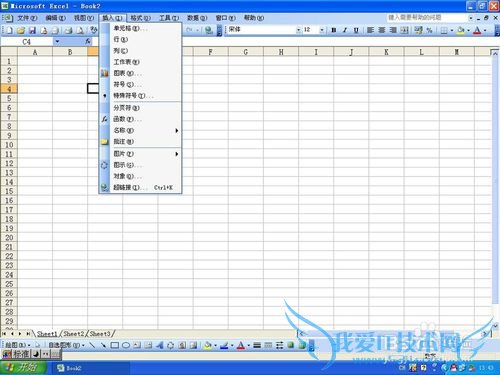Toggle Bold formatting
Screen dimensions: 500x375
(333, 30)
